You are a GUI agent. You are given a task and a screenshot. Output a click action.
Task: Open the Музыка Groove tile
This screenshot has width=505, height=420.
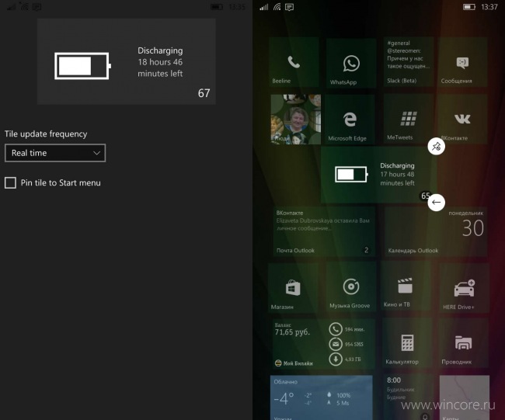(351, 287)
